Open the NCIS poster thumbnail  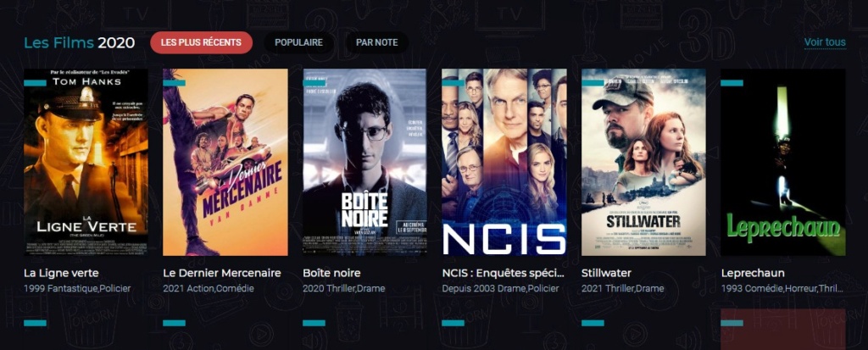pyautogui.click(x=504, y=162)
